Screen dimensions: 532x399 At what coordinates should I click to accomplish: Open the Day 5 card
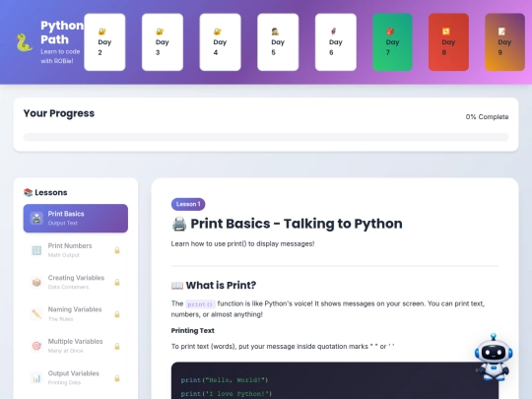(x=278, y=42)
